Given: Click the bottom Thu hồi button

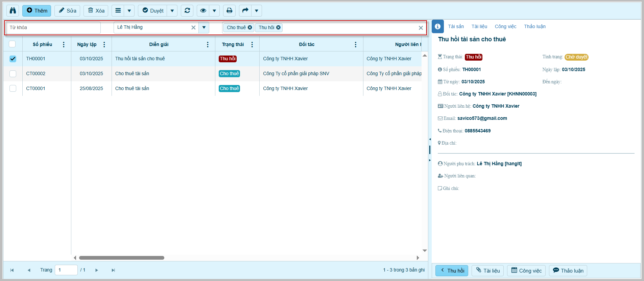Looking at the screenshot, I should click(452, 271).
